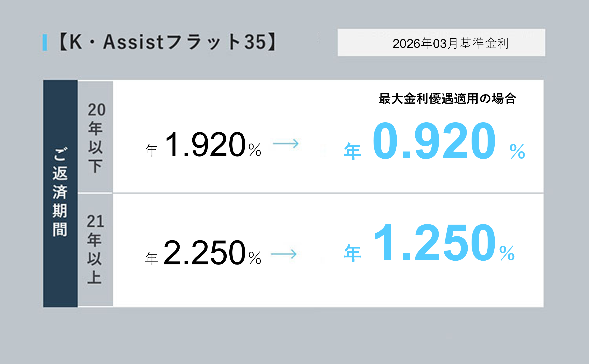Click the 最大金利優遇適用の場合 heading
The width and height of the screenshot is (589, 364).
coord(447,99)
